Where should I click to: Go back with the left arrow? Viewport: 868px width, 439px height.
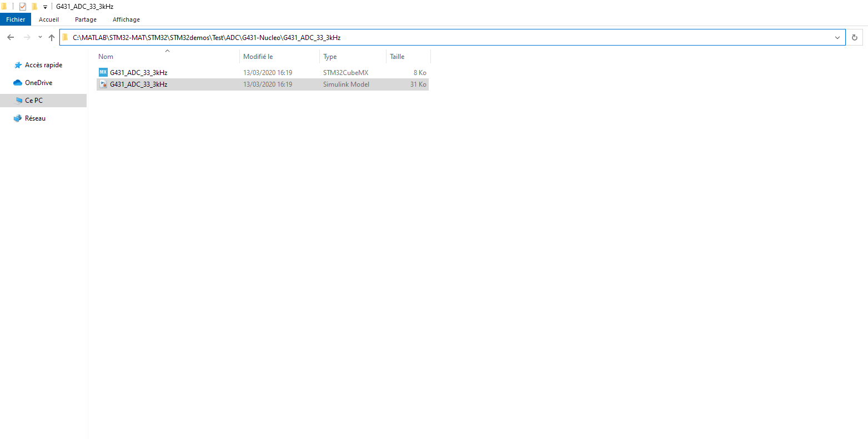click(11, 37)
